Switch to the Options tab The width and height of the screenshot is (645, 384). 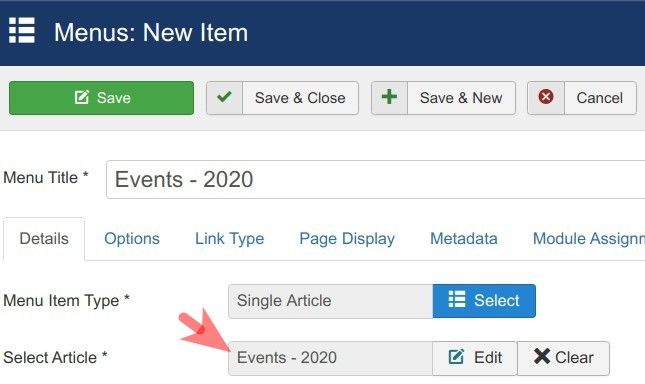tap(132, 238)
